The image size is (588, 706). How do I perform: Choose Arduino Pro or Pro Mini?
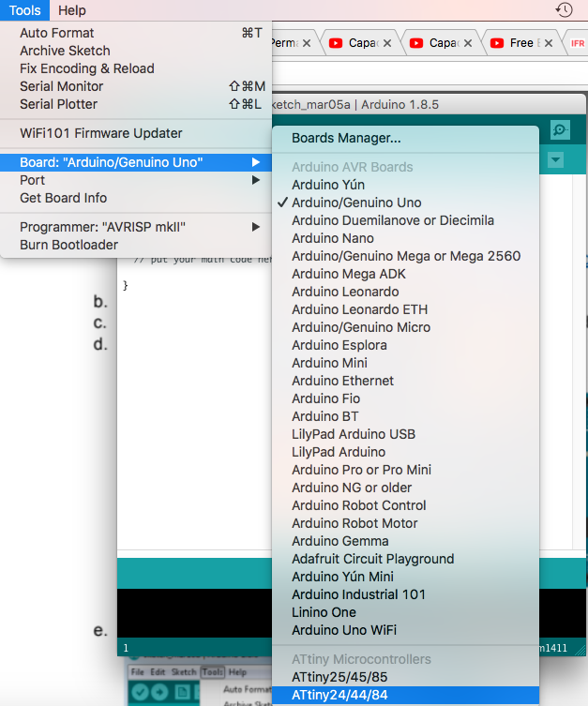click(x=405, y=470)
